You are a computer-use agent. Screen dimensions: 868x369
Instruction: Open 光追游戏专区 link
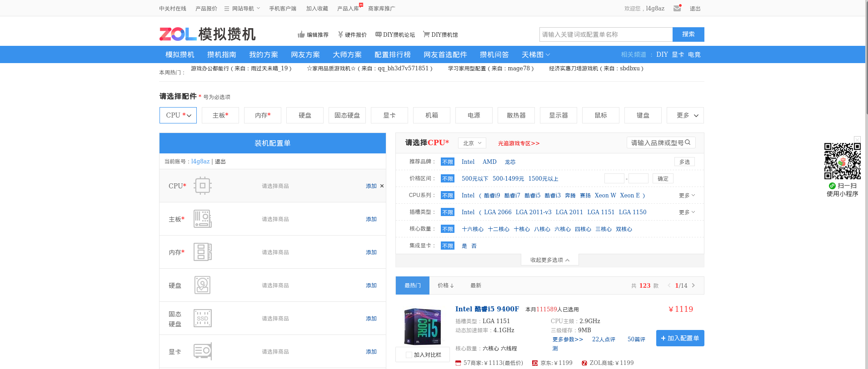click(519, 143)
